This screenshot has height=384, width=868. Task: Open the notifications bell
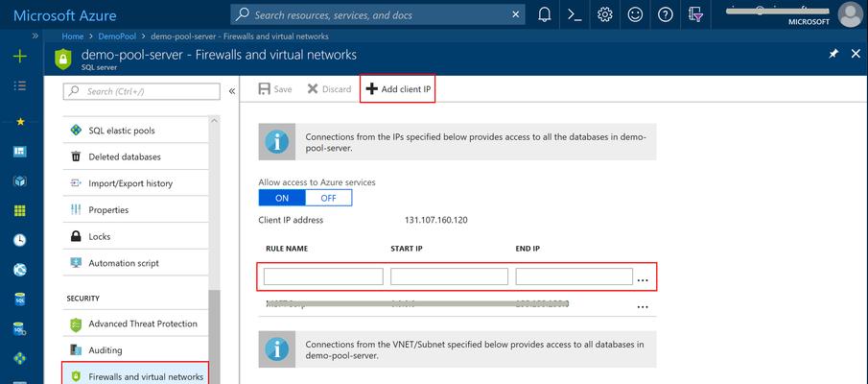[x=544, y=15]
